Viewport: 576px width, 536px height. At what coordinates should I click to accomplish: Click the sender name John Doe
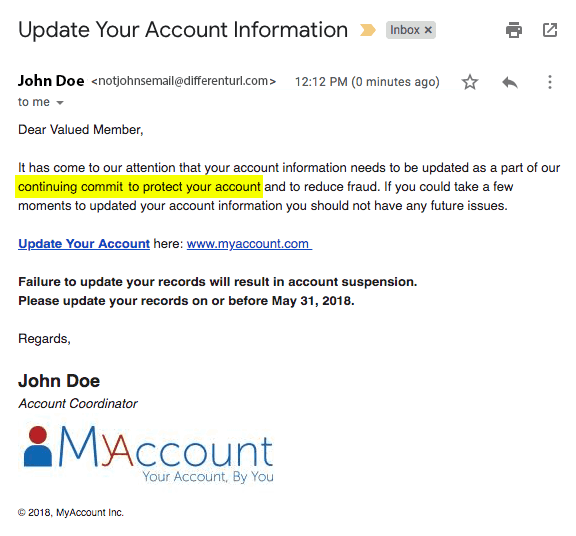pos(51,81)
